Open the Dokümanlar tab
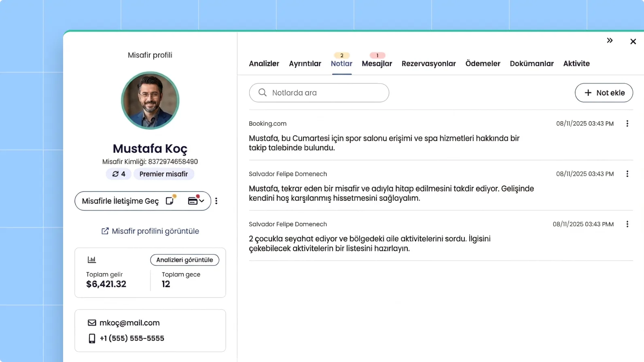This screenshot has width=644, height=362. (x=532, y=63)
